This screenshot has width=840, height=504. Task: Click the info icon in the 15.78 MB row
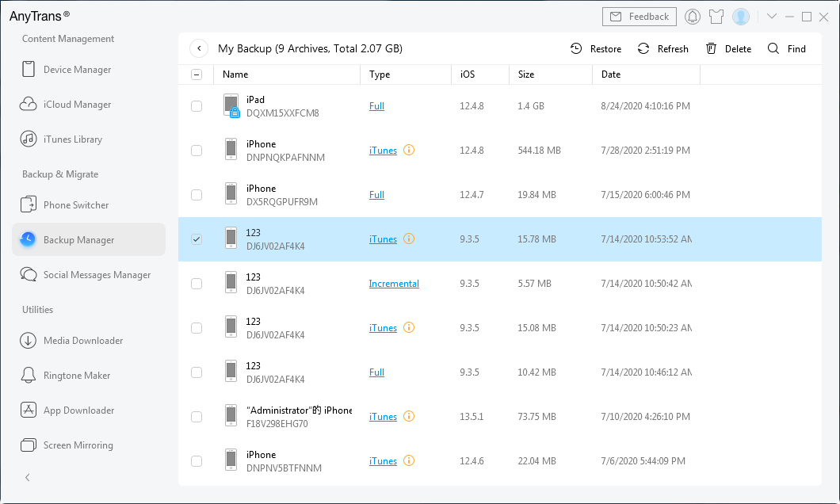(409, 239)
